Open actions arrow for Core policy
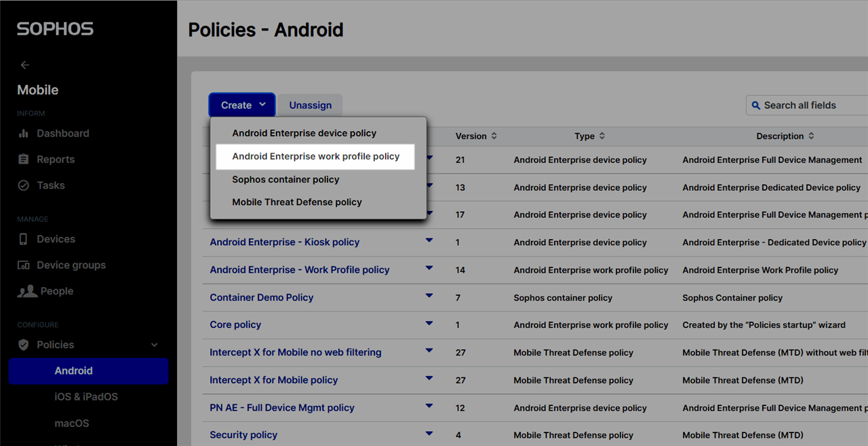Viewport: 868px width, 446px height. click(429, 323)
